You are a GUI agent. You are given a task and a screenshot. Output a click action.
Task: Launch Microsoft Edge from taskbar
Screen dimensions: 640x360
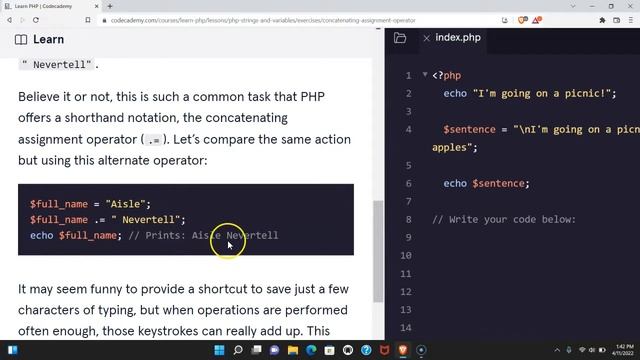point(311,350)
